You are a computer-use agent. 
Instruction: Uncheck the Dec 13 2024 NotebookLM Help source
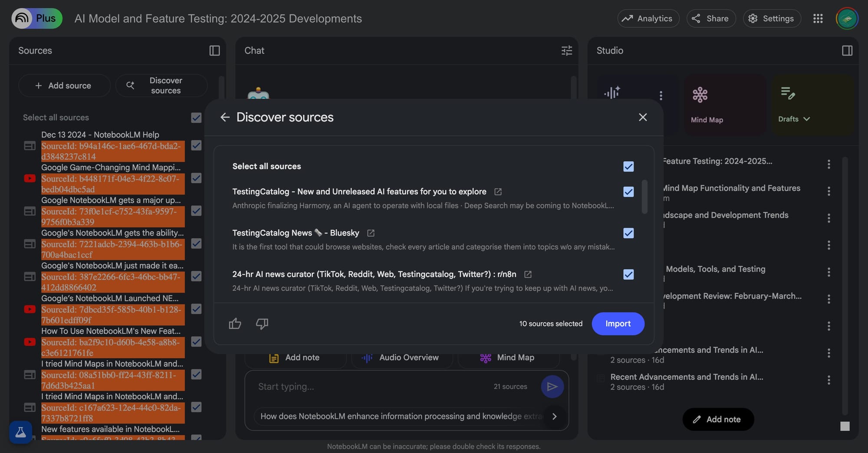click(x=196, y=146)
